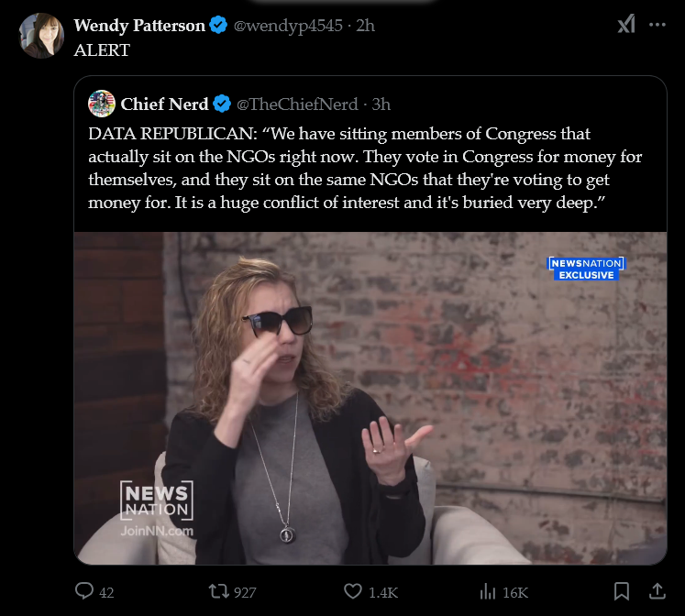Image resolution: width=685 pixels, height=616 pixels.
Task: View analytics showing 16K views
Action: 489,591
